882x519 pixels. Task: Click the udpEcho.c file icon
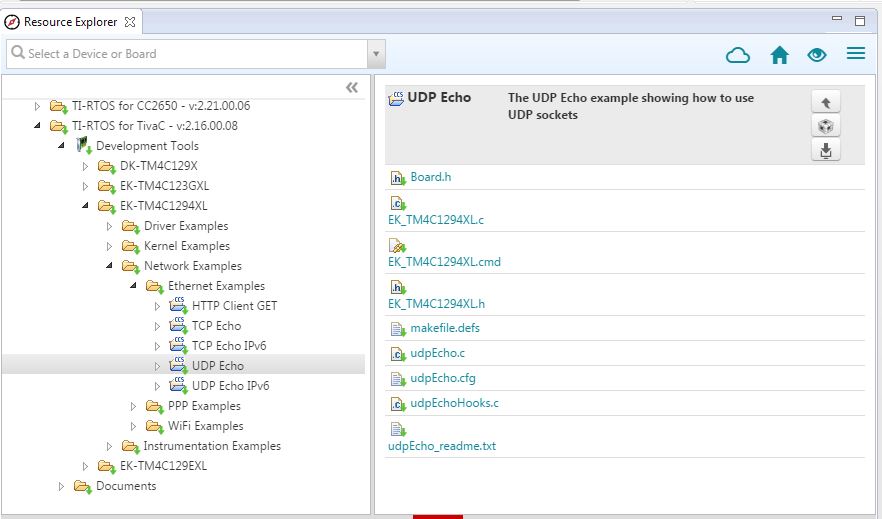398,354
